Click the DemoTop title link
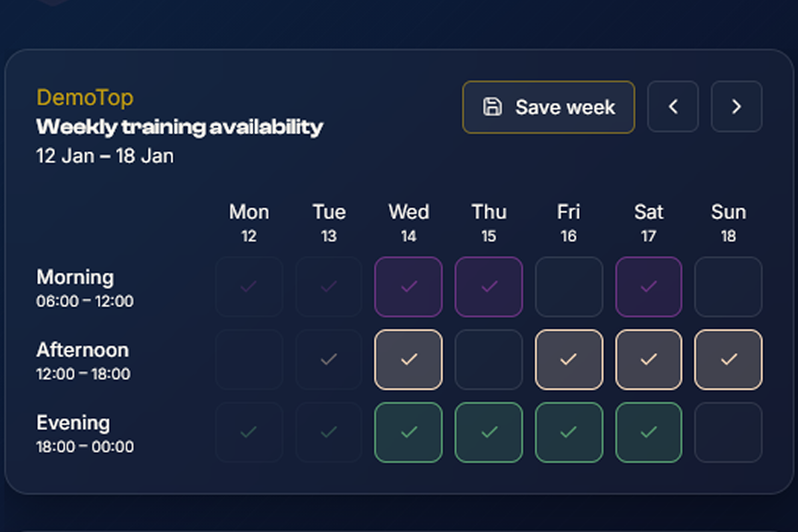 85,97
